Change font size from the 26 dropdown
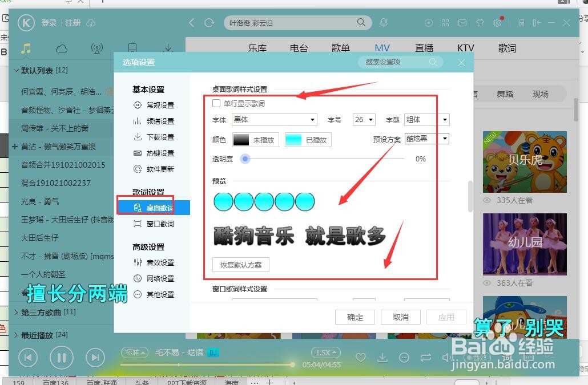Image resolution: width=588 pixels, height=385 pixels. pos(364,120)
